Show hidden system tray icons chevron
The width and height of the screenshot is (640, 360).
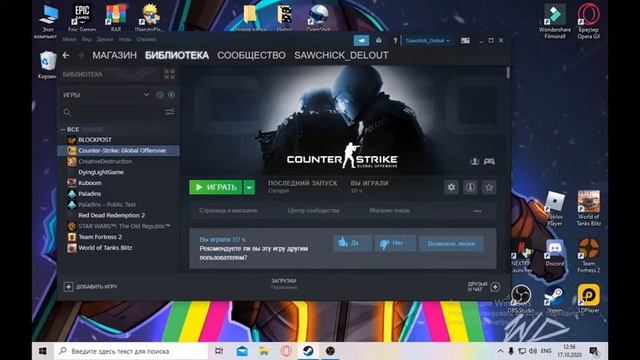(x=500, y=351)
